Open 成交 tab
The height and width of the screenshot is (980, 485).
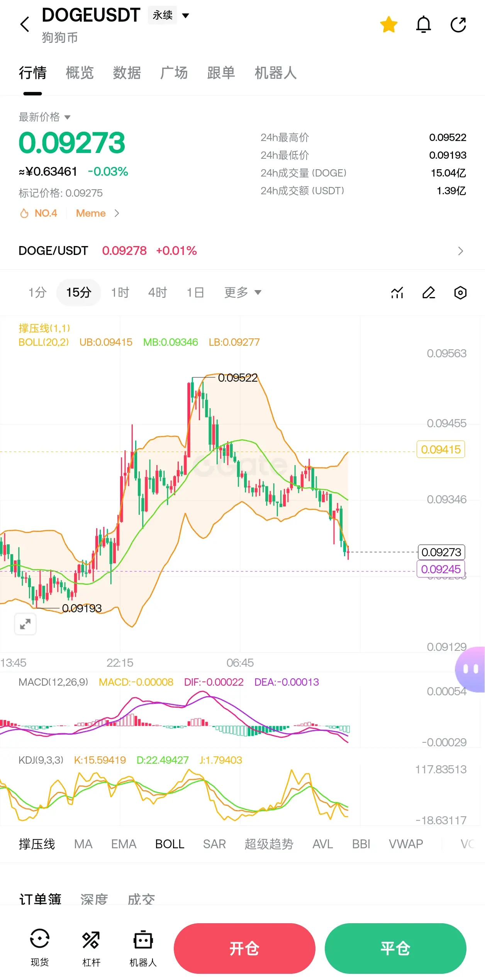click(x=141, y=898)
